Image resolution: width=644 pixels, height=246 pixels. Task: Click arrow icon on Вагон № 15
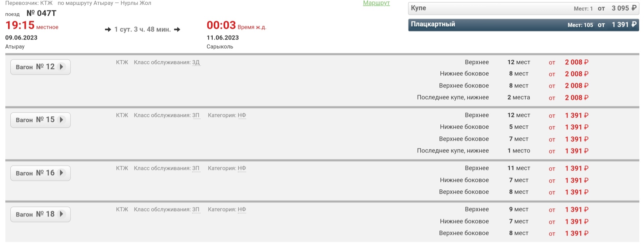(61, 120)
